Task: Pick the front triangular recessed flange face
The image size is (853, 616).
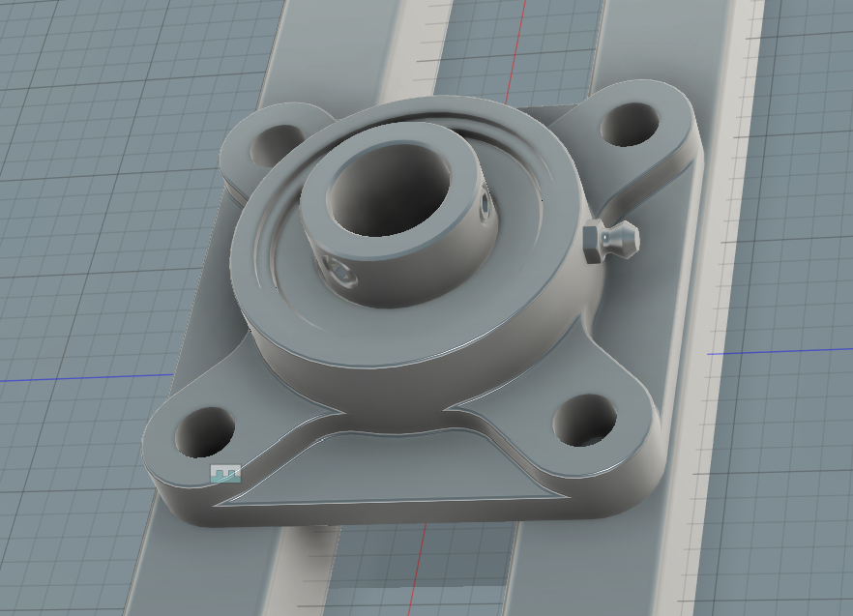Action: pyautogui.click(x=387, y=474)
